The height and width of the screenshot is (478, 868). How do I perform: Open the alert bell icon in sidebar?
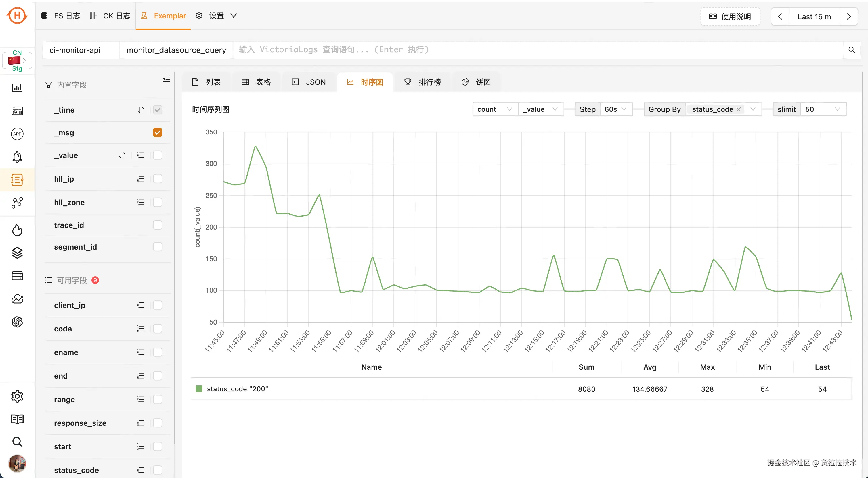[17, 157]
